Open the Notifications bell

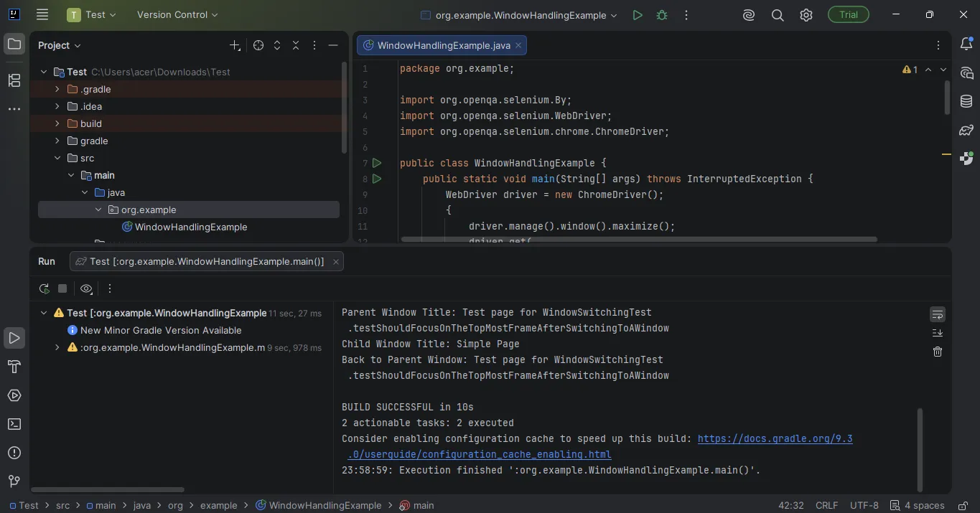[x=966, y=44]
